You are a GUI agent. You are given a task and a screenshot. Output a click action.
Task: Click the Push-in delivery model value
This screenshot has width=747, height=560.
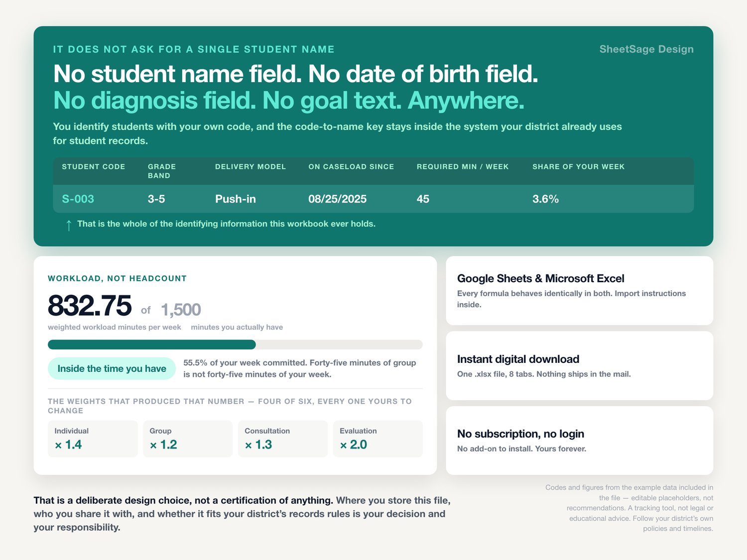[236, 199]
